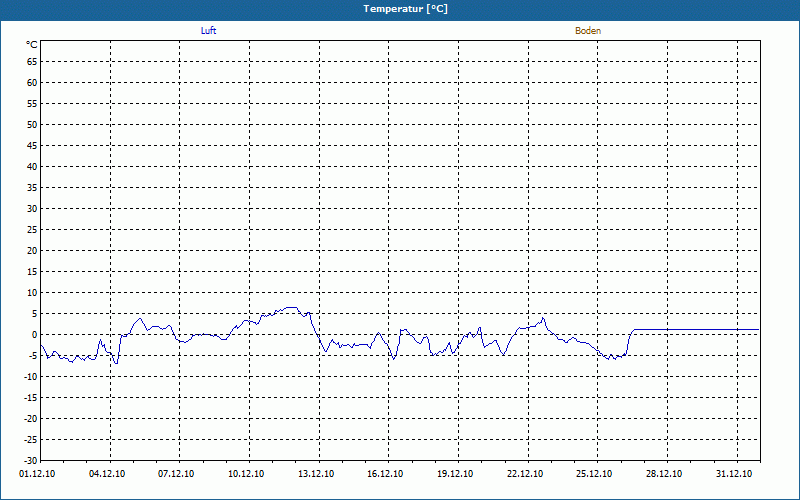
Task: Click the 45 y-axis label
Action: (x=32, y=146)
